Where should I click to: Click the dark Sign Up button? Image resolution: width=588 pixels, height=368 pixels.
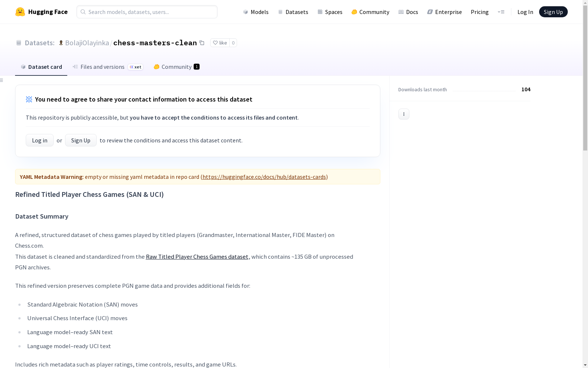pos(553,12)
